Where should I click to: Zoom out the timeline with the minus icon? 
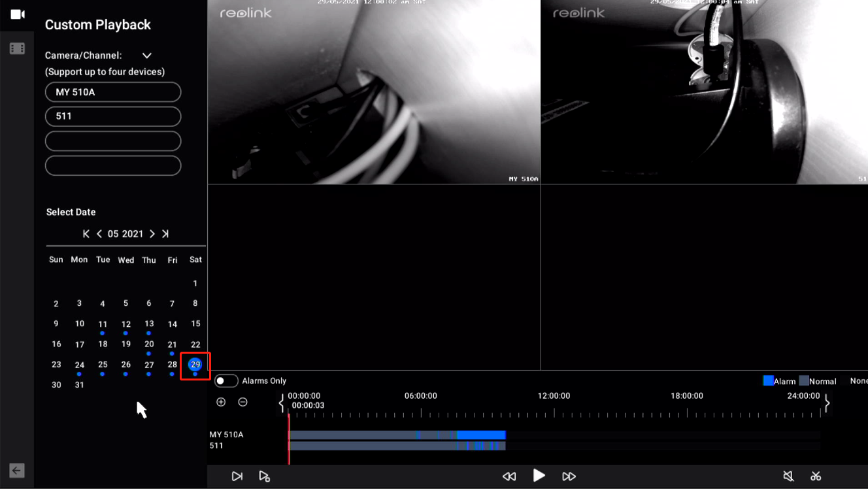coord(242,402)
